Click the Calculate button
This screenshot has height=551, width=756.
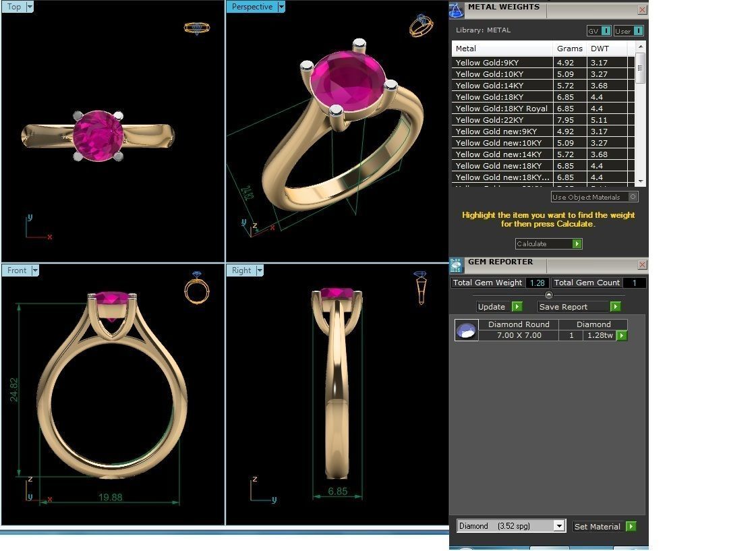click(549, 243)
